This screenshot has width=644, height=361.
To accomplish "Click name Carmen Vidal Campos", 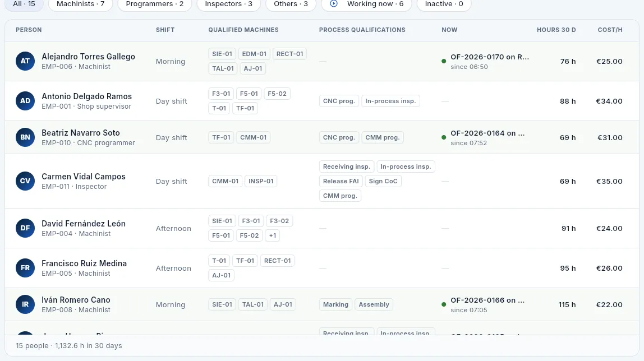I will pyautogui.click(x=84, y=177).
